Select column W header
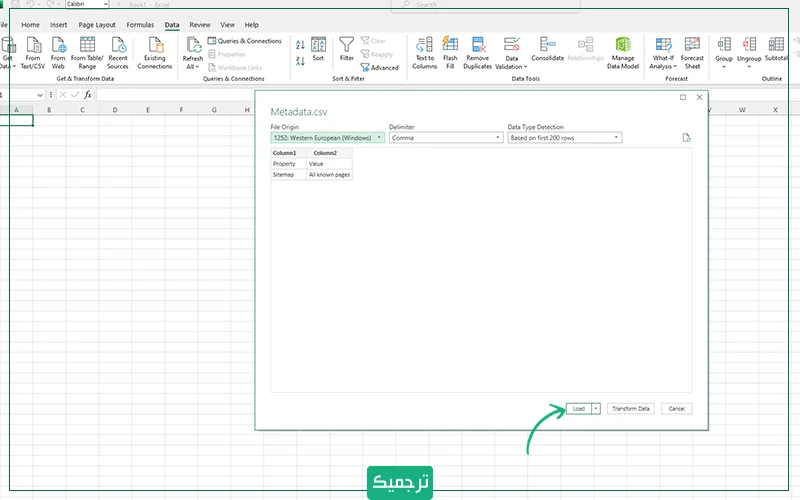 click(742, 110)
